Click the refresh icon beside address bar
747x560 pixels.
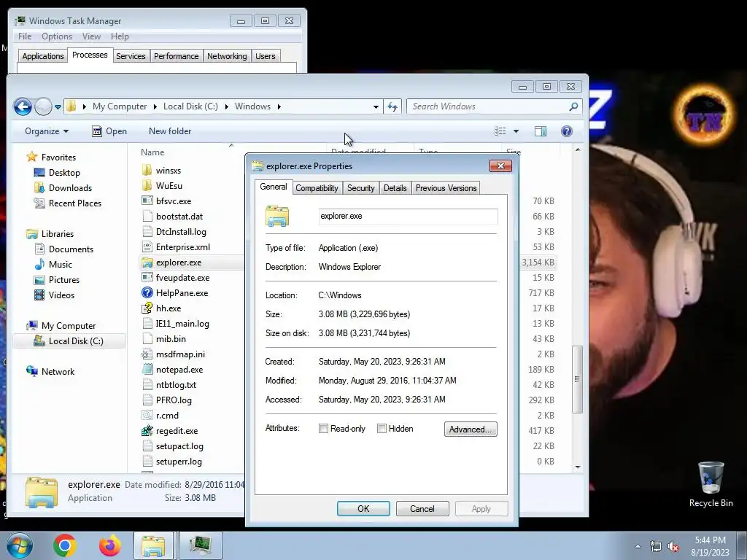point(392,106)
